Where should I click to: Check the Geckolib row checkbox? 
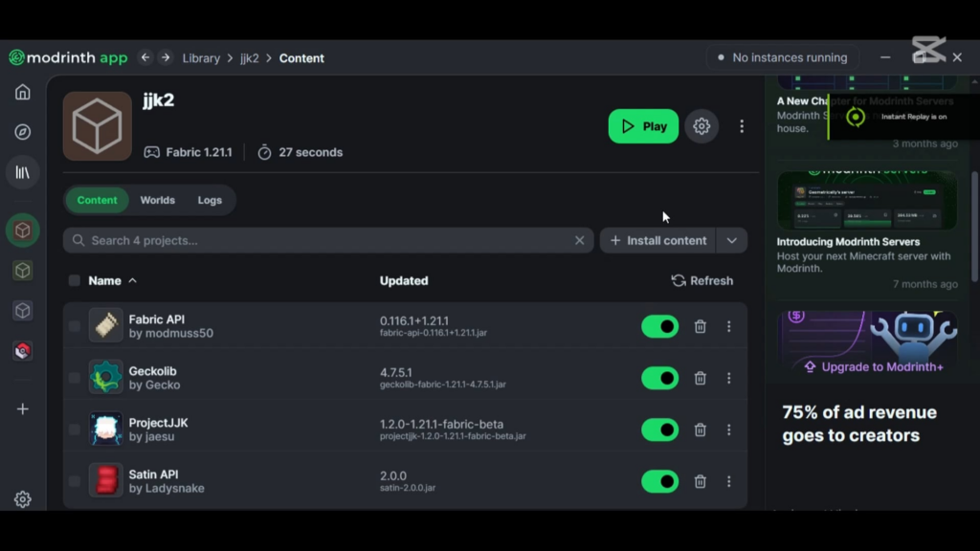[75, 378]
